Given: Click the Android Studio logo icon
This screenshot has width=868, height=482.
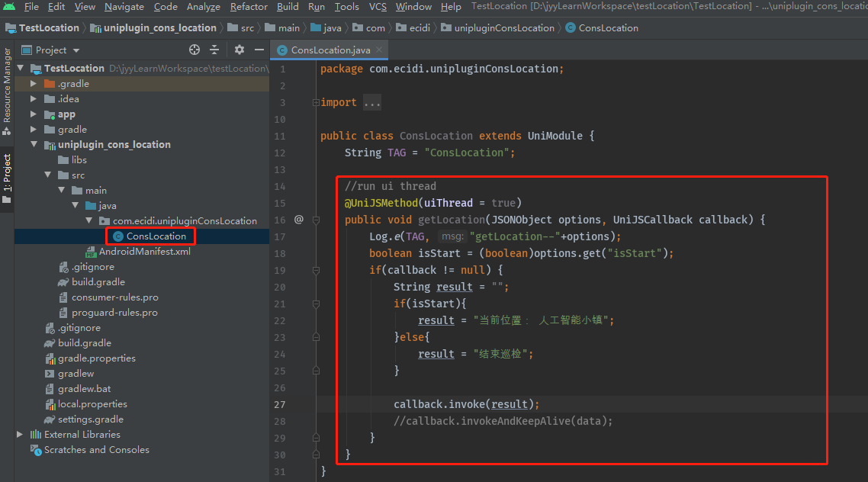Looking at the screenshot, I should (9, 7).
